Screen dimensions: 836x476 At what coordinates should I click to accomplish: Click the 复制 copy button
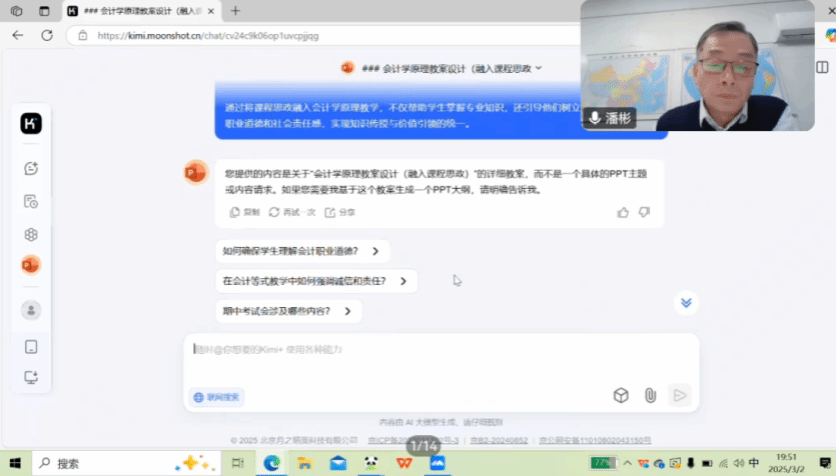245,212
